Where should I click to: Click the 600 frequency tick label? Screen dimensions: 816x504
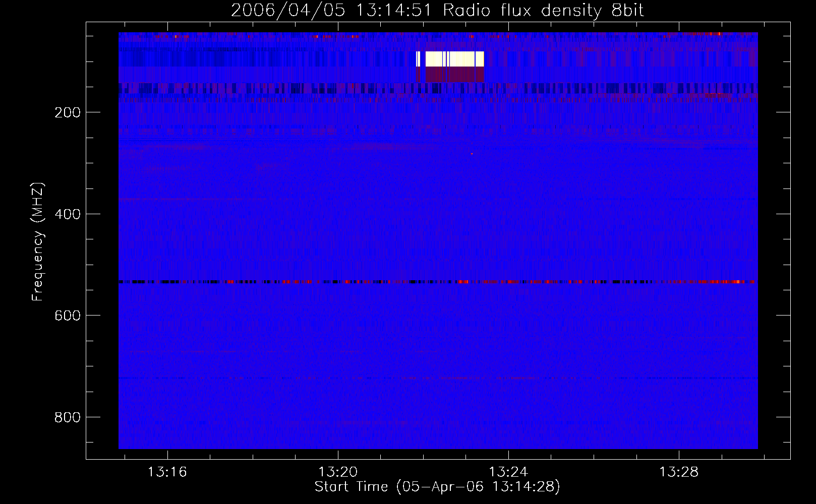[x=68, y=316]
